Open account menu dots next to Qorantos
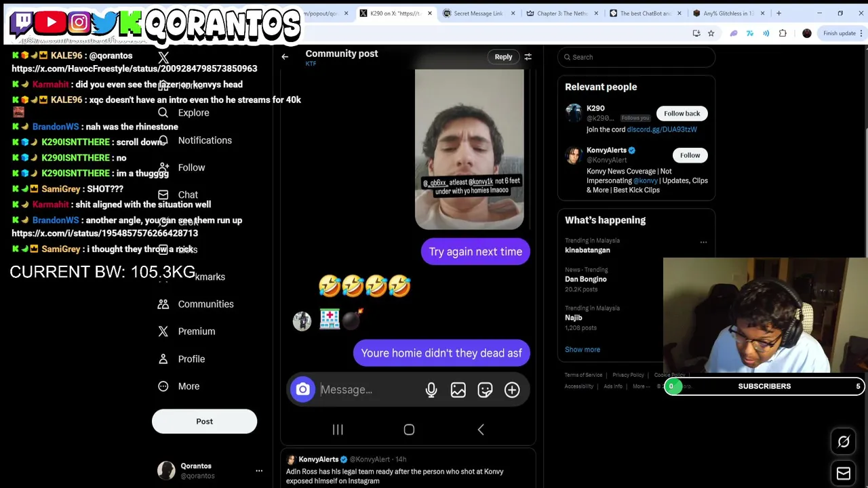 [x=259, y=470]
